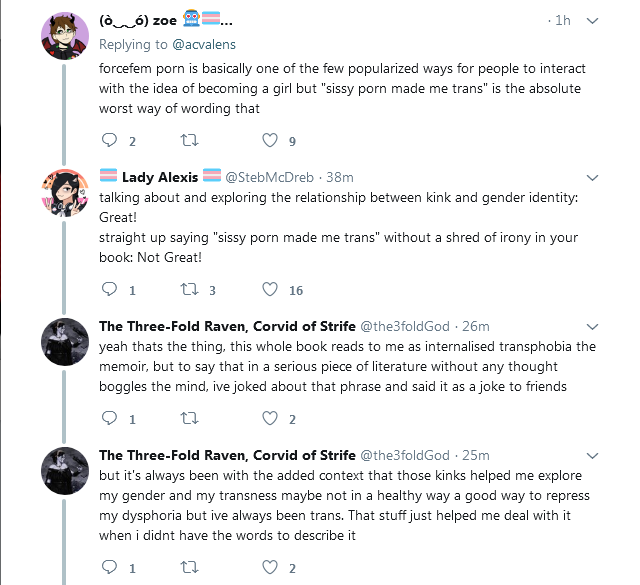Viewport: 640px width, 585px height.
Task: Expand the options menu on Lady Alexis's tweet
Action: pos(592,177)
